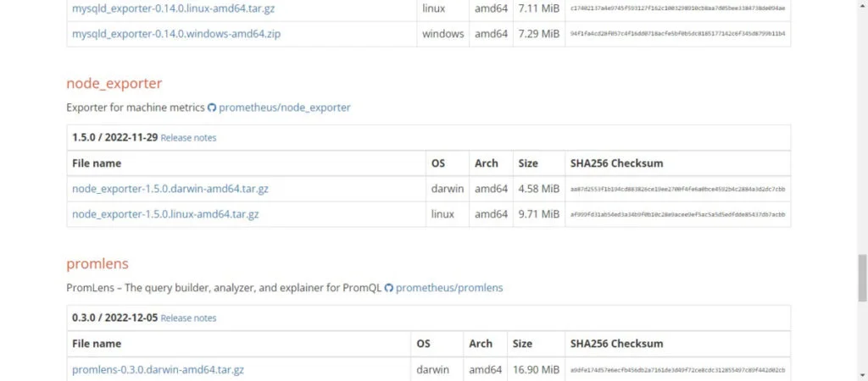Open the prometheus/promlens repository link
Screen dimensions: 868x381
(x=449, y=288)
